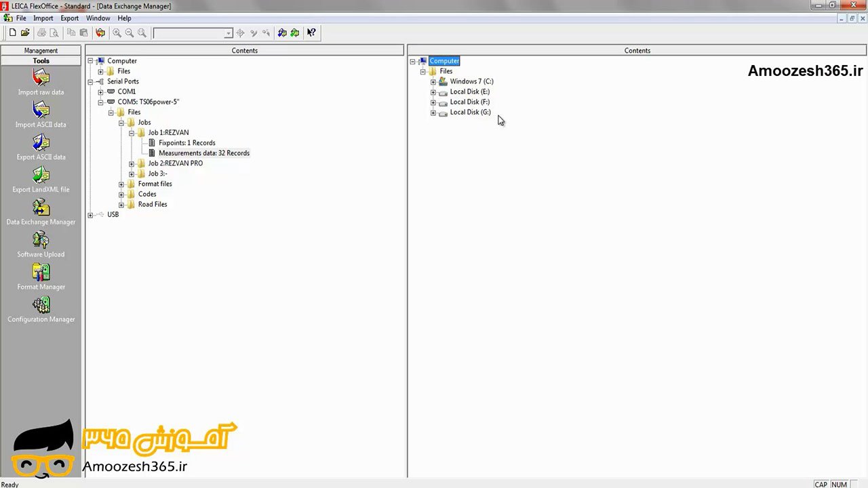Screen dimensions: 868x488
Task: Expand the COM1 tree node
Action: click(100, 91)
